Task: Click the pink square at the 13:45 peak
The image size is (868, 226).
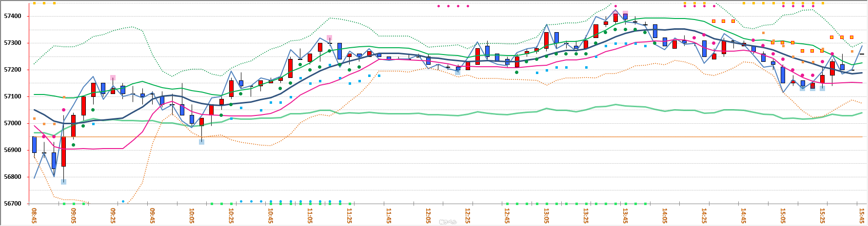Action: coord(625,13)
